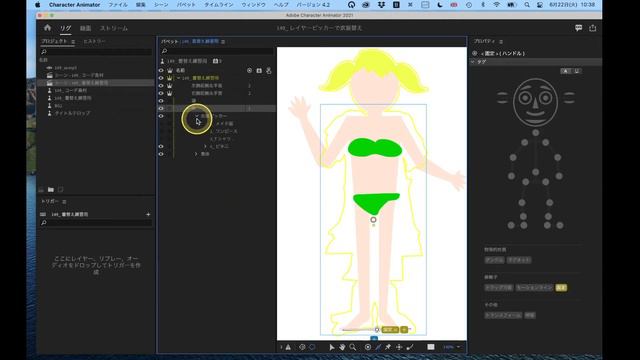Screen dimensions: 640x360
Task: Apply the 呼吸 tag button
Action: click(530, 316)
